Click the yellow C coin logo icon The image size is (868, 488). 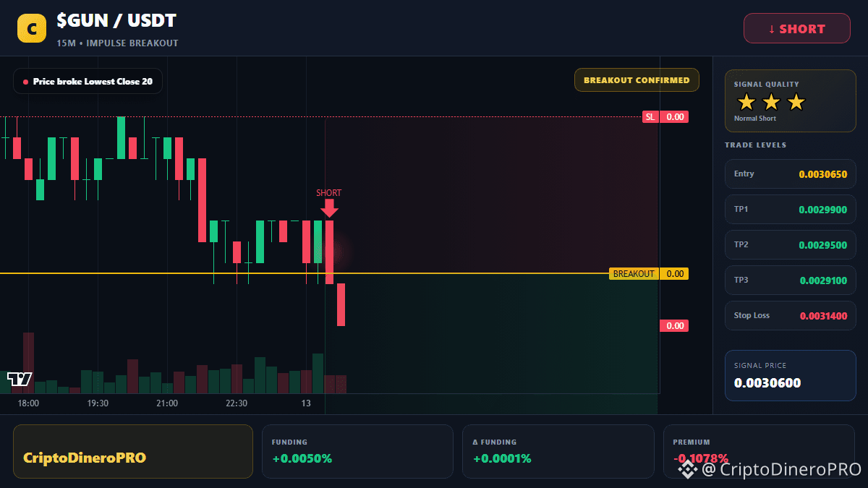pos(32,28)
